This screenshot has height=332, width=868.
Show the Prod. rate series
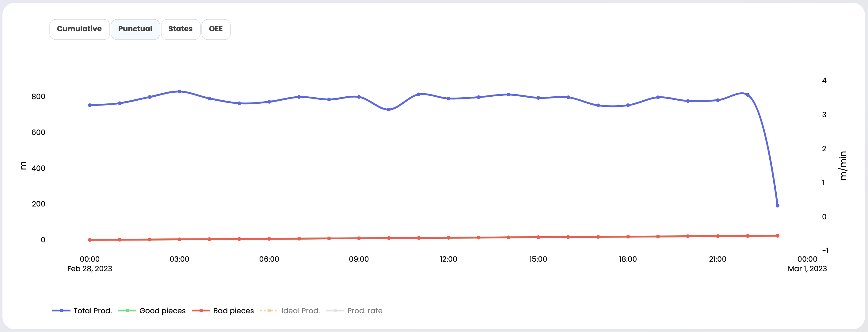coord(365,311)
